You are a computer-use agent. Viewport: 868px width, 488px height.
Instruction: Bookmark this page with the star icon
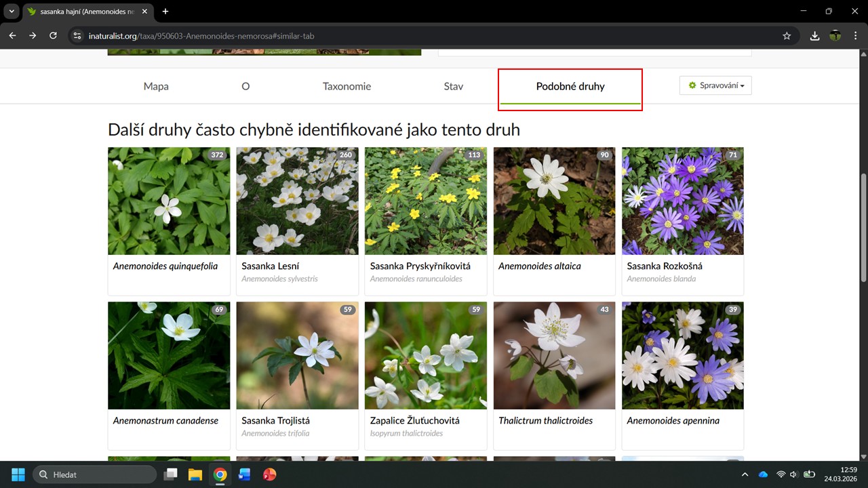click(x=787, y=36)
